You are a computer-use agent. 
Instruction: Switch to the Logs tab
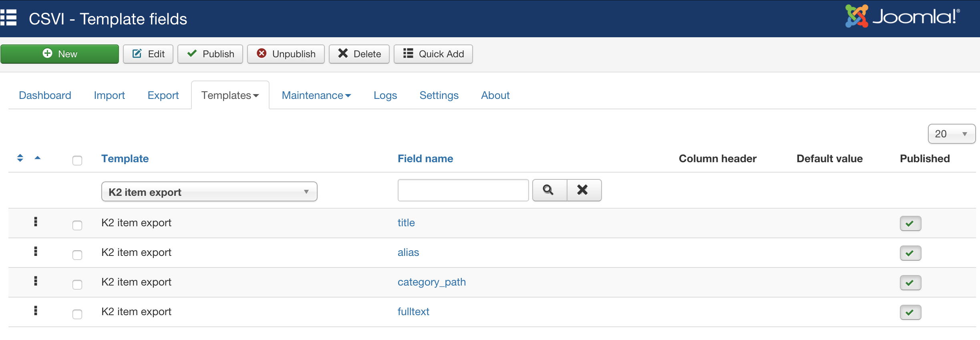pos(385,95)
